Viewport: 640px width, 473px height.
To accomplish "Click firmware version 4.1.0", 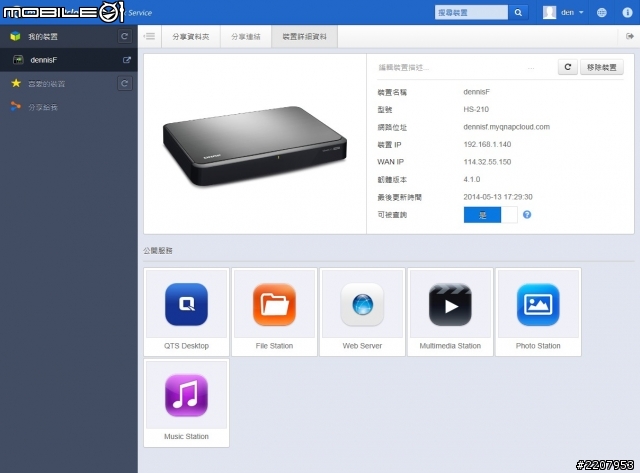I will (x=471, y=180).
